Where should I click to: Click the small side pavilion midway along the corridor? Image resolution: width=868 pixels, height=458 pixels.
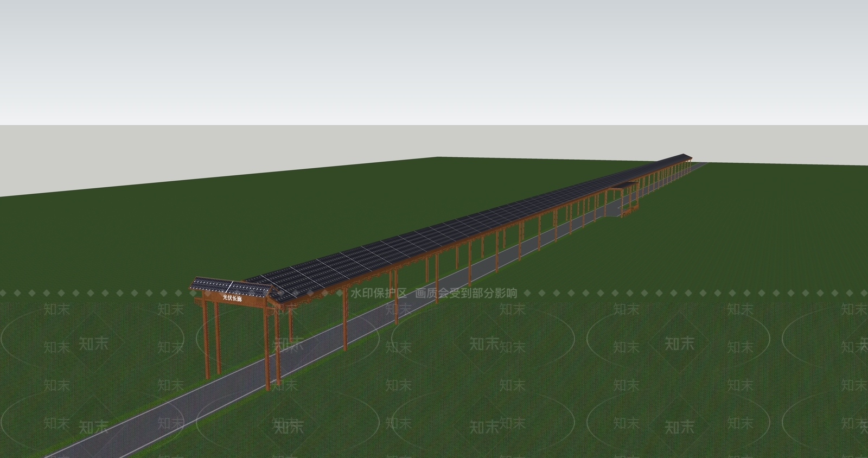click(x=624, y=199)
